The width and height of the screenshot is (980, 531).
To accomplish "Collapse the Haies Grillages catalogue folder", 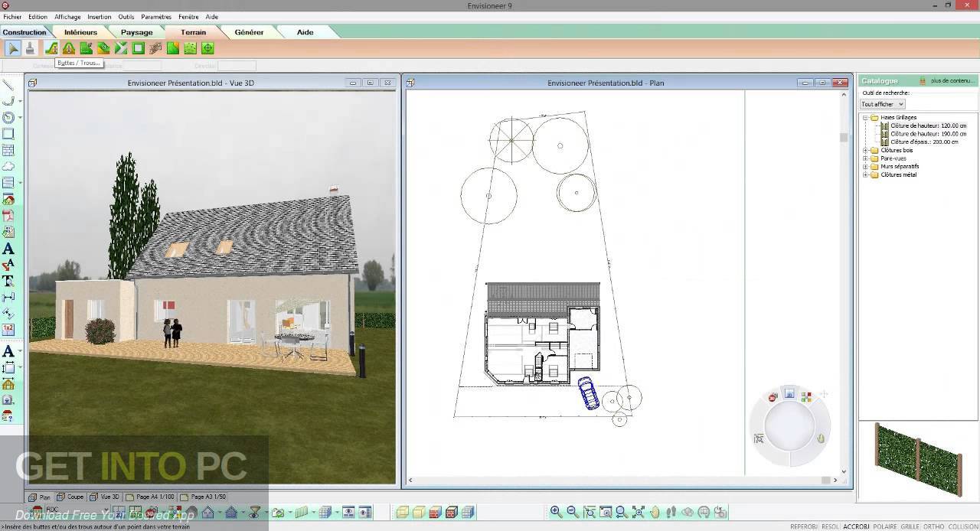I will pyautogui.click(x=865, y=118).
